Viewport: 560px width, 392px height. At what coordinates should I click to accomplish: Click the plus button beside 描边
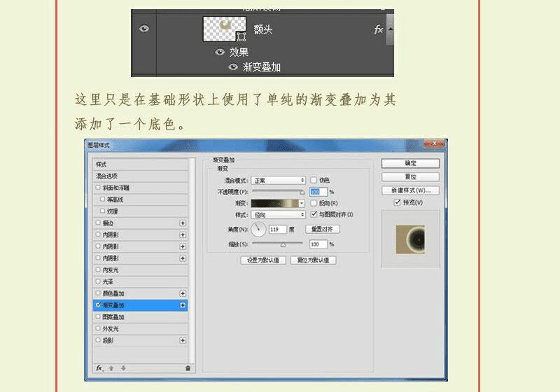point(183,223)
